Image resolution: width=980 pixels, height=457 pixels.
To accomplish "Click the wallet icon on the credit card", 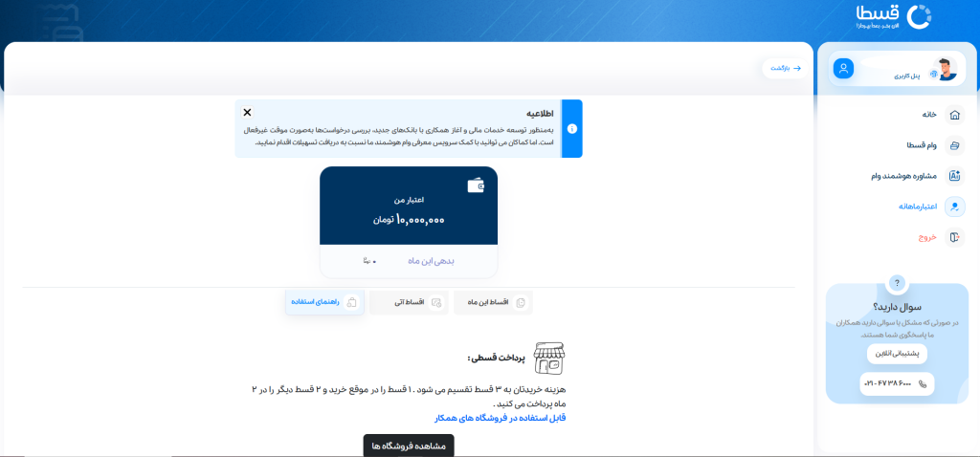I will (476, 185).
